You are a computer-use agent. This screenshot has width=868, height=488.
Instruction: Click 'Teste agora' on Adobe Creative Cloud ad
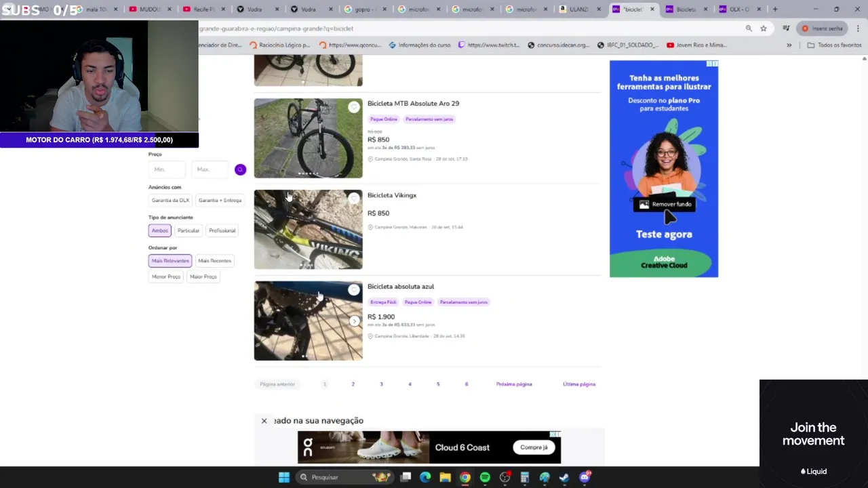click(664, 235)
